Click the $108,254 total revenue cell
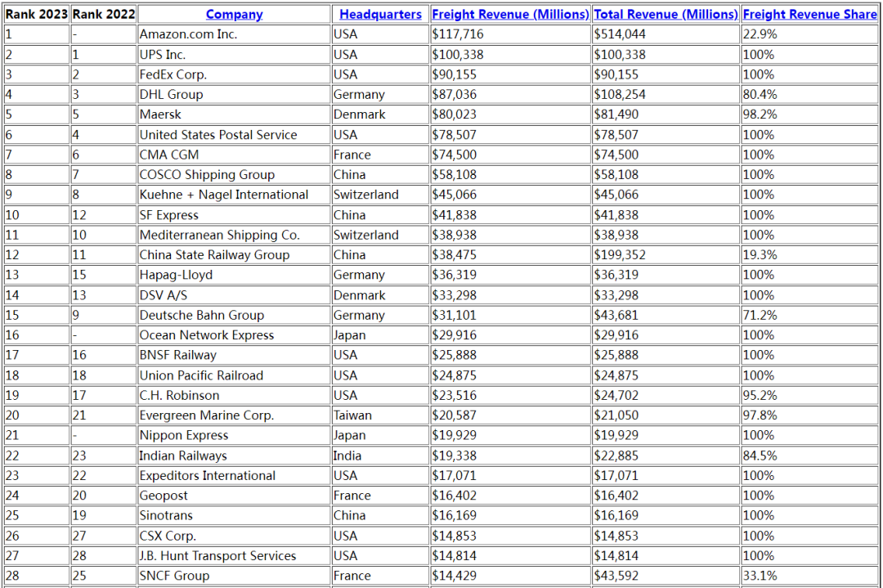 [666, 95]
